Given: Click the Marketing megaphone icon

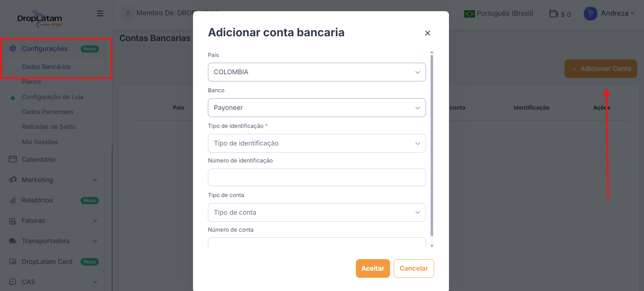Looking at the screenshot, I should 13,179.
